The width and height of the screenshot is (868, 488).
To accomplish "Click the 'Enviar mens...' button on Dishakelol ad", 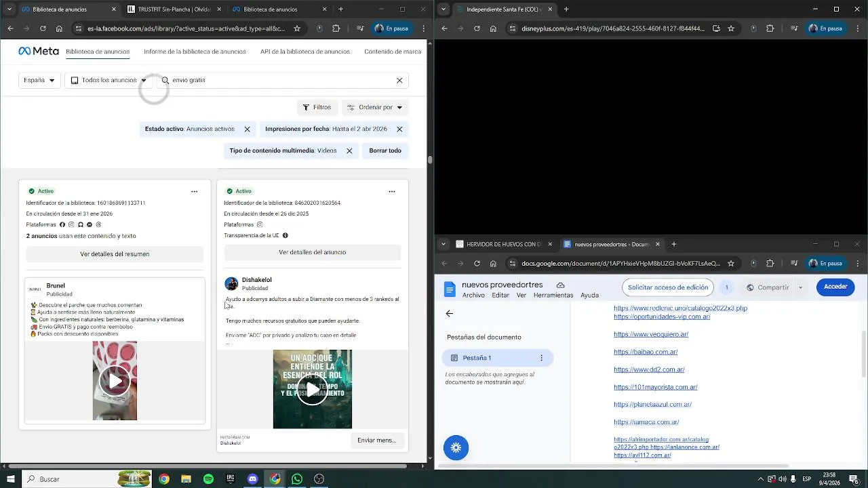I will (x=377, y=441).
